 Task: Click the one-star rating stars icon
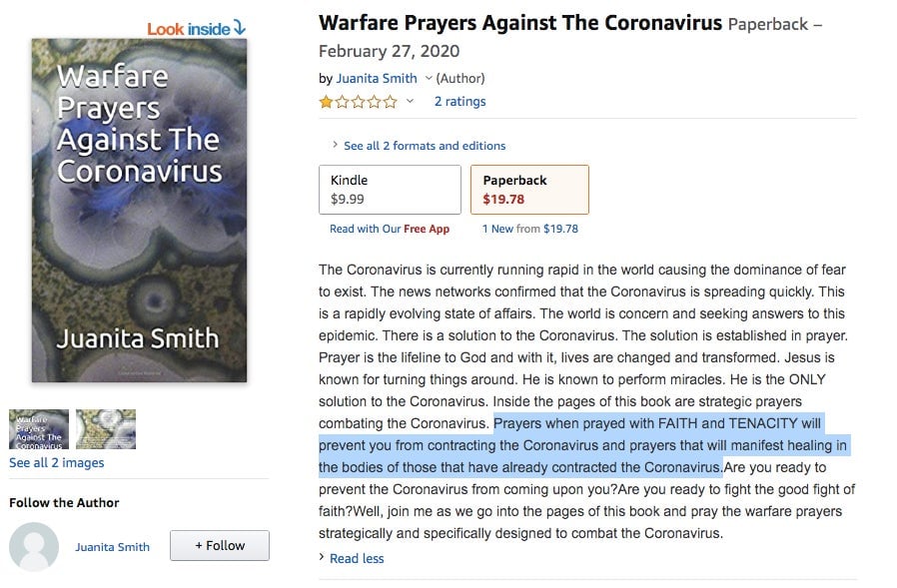click(x=359, y=102)
